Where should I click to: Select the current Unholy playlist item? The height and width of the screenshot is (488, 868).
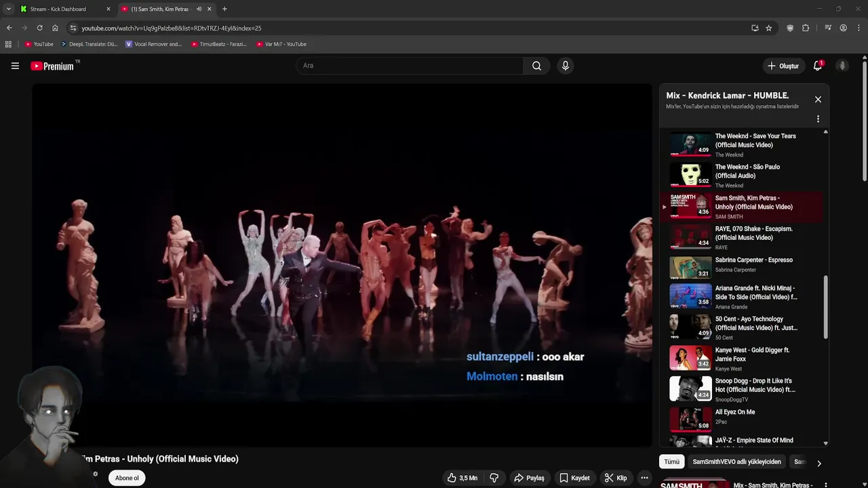click(743, 206)
